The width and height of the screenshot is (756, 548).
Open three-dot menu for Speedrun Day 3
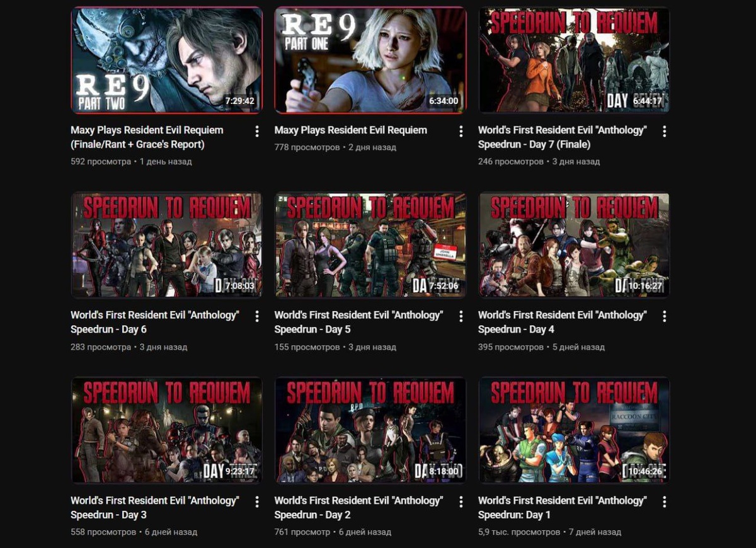pyautogui.click(x=257, y=501)
